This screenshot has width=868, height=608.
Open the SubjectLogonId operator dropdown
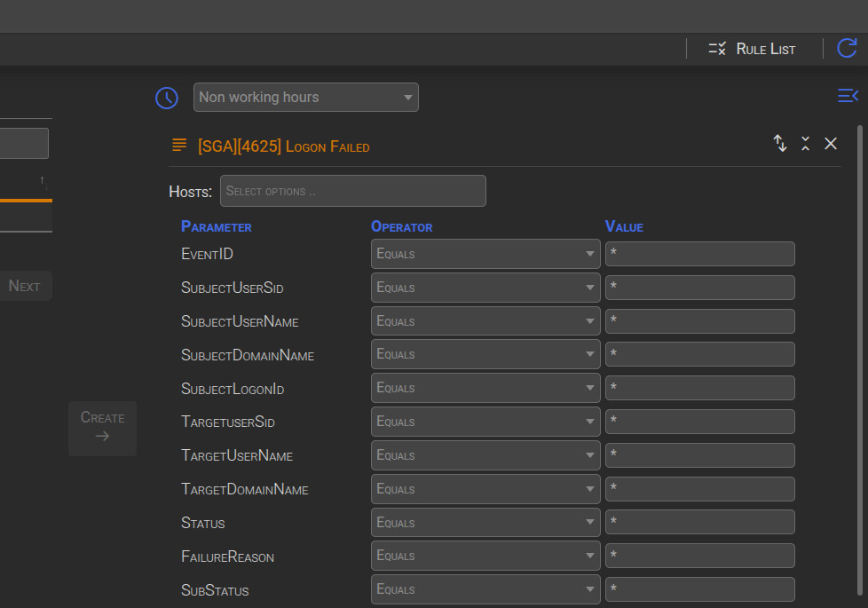coord(485,388)
